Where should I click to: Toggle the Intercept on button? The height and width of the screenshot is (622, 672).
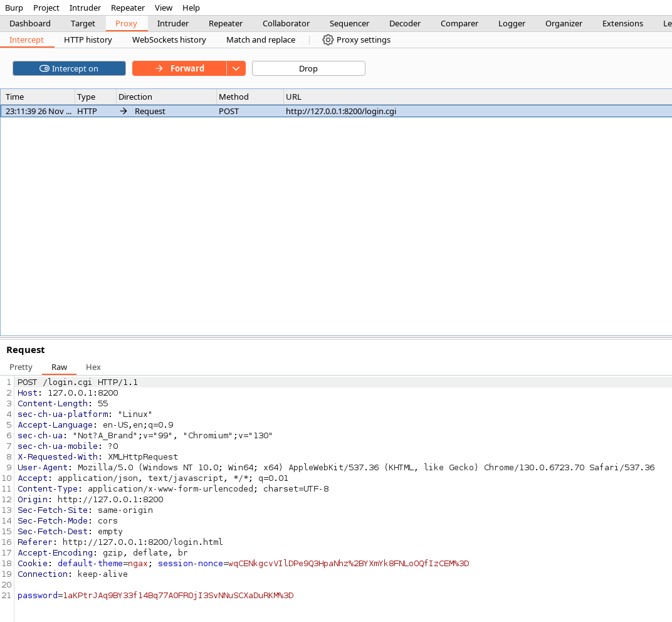tap(69, 68)
